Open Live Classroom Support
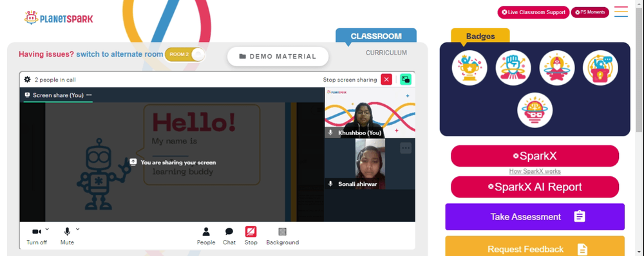Screen dimensions: 644x256 533,12
